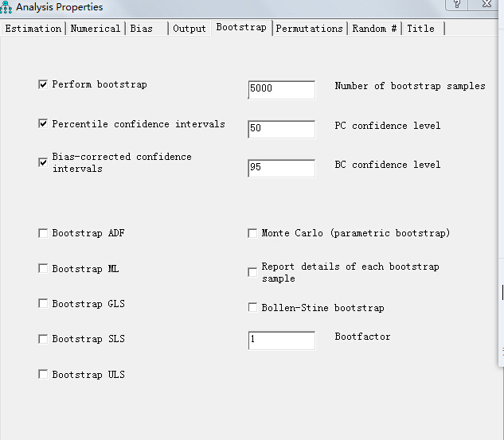Click the Number of bootstrap samples field
The image size is (504, 440).
(282, 89)
